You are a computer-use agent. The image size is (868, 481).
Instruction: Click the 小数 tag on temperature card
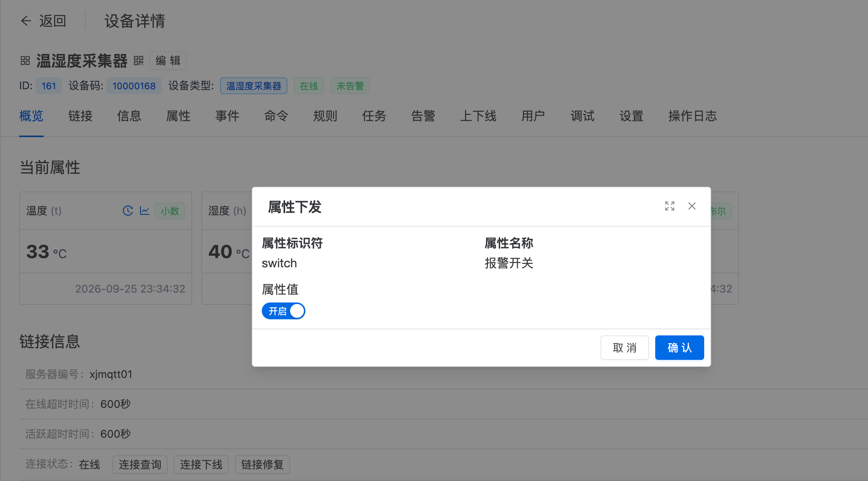tap(170, 211)
